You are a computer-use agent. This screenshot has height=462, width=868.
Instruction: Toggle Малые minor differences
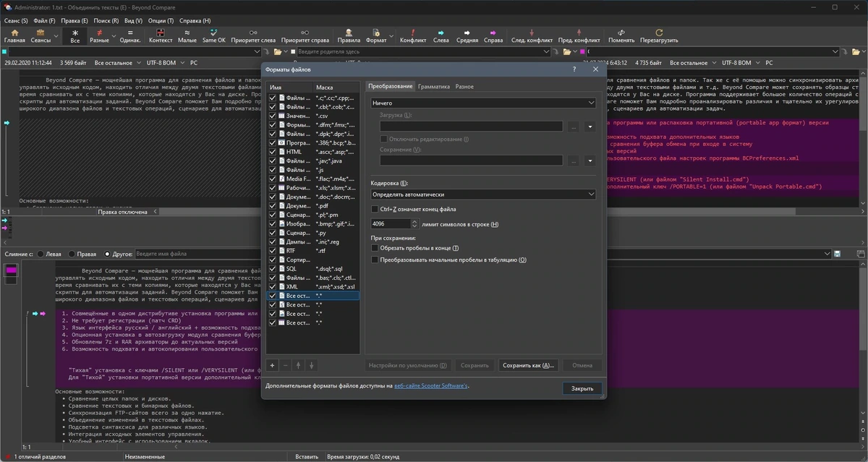pos(187,36)
